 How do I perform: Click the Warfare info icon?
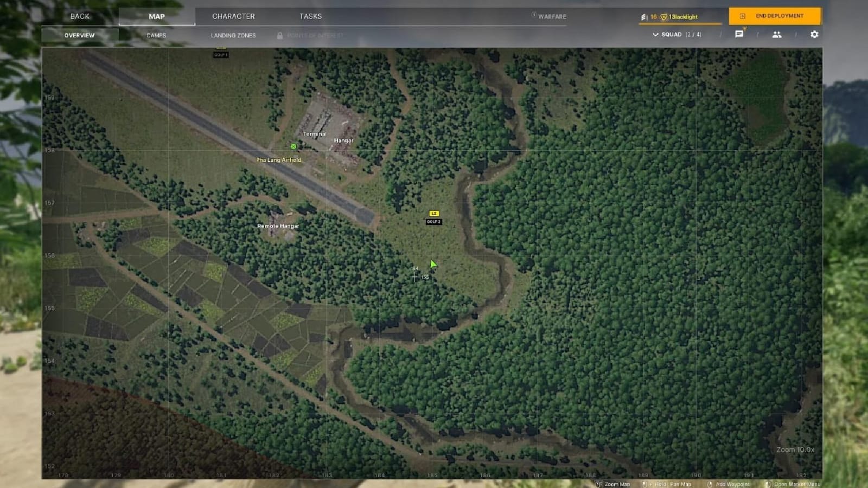[x=533, y=16]
